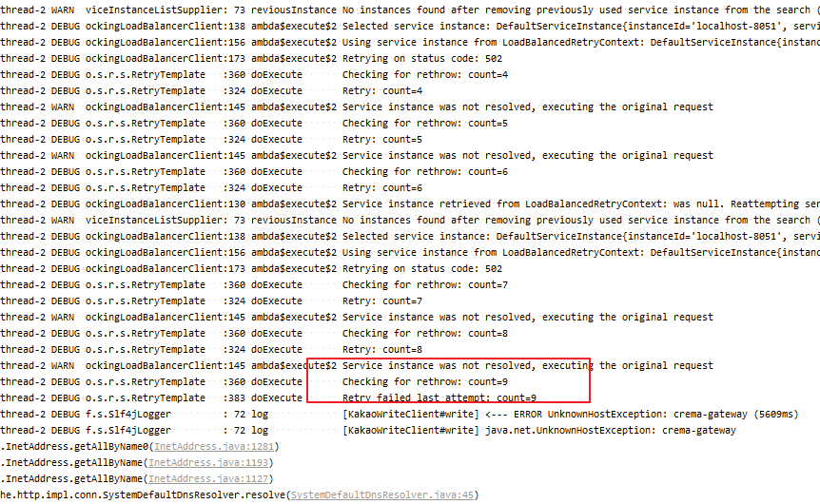Open SystemDefaultDnsResolver.java:45 link
820x504 pixels.
(x=382, y=495)
